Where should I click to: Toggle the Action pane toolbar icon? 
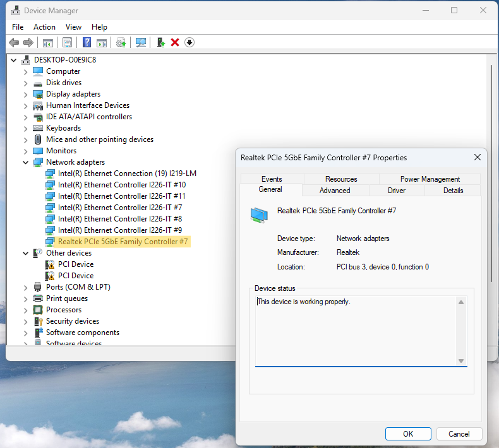101,42
